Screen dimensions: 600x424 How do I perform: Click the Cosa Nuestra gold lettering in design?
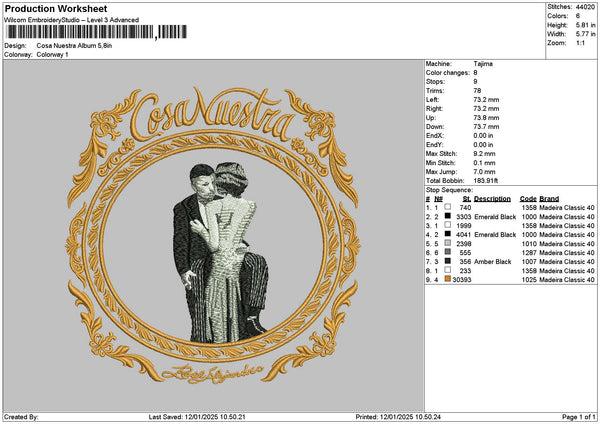(x=212, y=114)
